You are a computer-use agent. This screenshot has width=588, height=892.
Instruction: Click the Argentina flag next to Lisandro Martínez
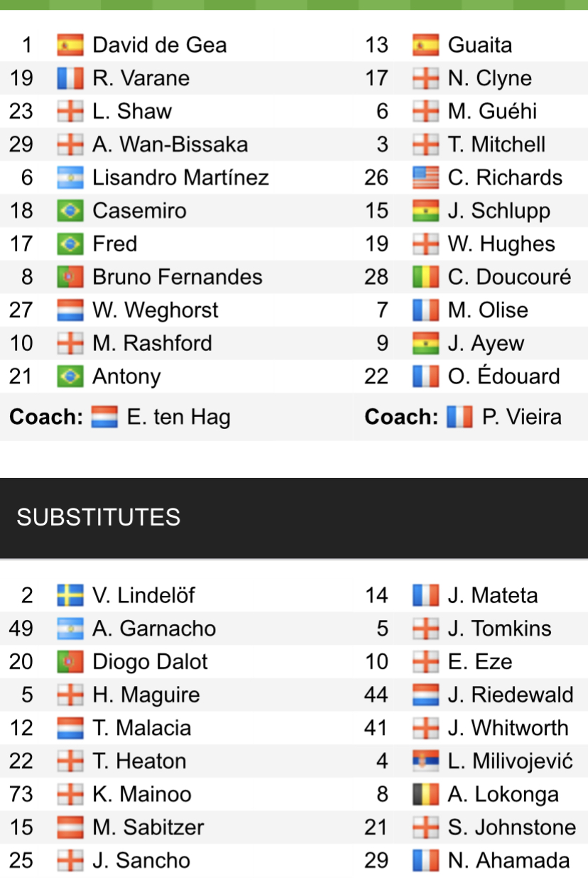tap(70, 178)
